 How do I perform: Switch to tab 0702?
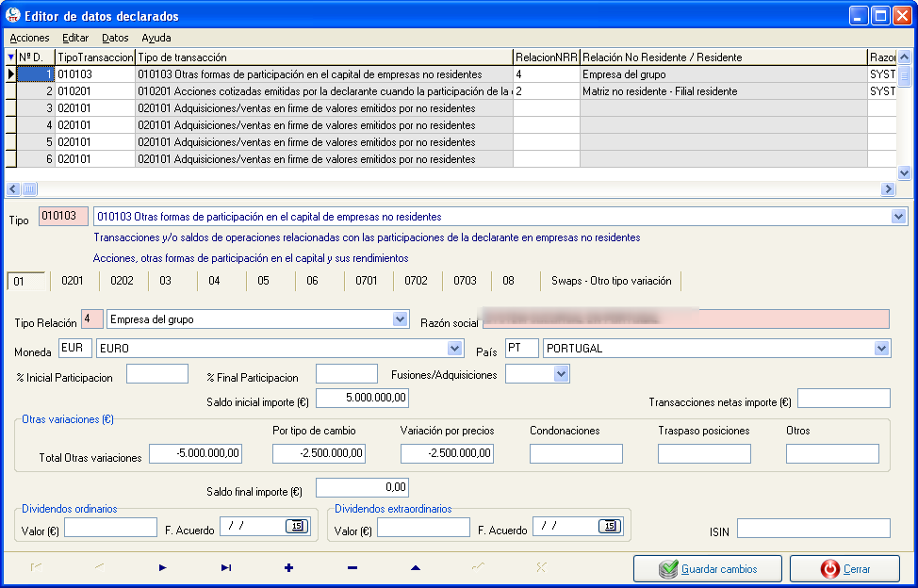pos(416,281)
